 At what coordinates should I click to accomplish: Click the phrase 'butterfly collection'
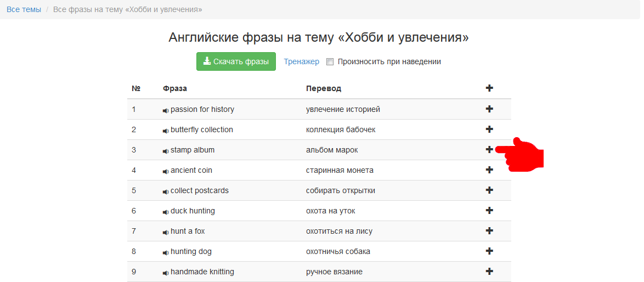point(202,129)
